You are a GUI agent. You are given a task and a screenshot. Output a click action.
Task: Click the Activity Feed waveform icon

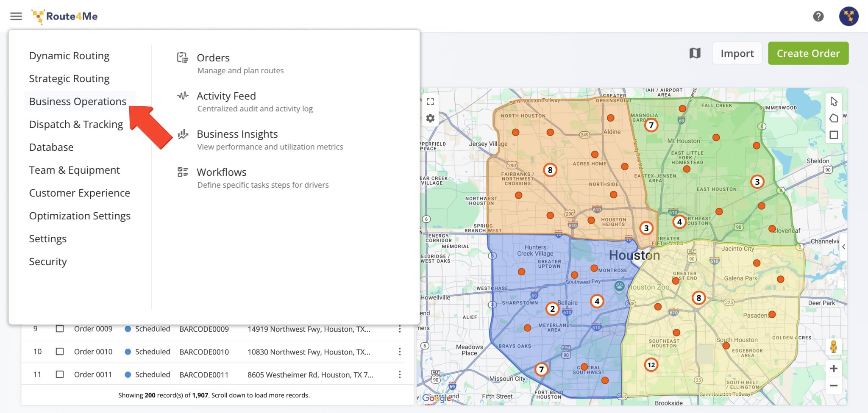tap(182, 96)
